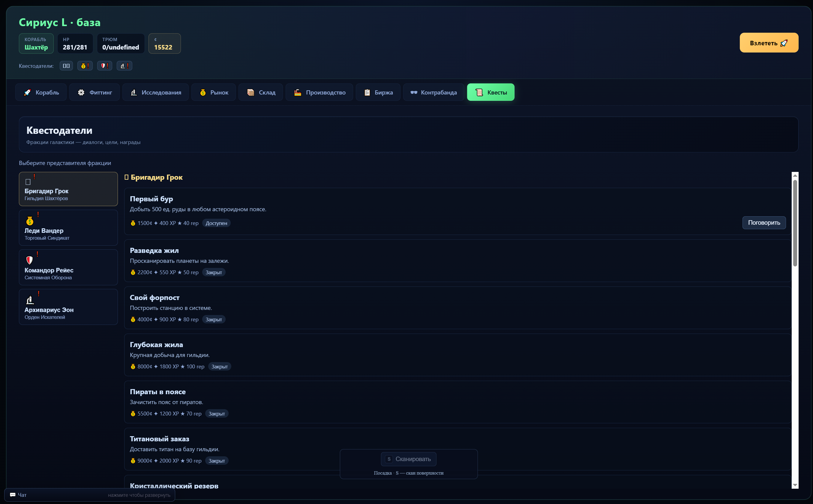Go to the Рынок tab

(213, 92)
